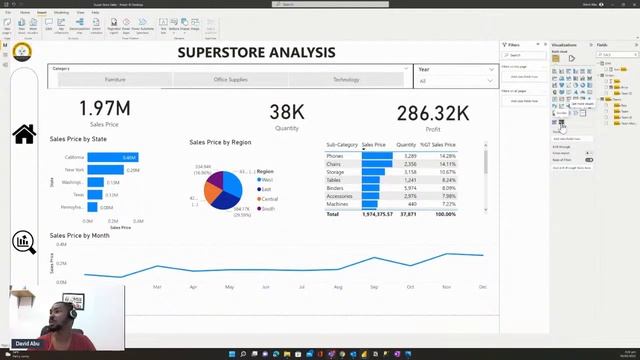This screenshot has height=360, width=640.
Task: Insert Power Apps visual
Action: point(126,25)
